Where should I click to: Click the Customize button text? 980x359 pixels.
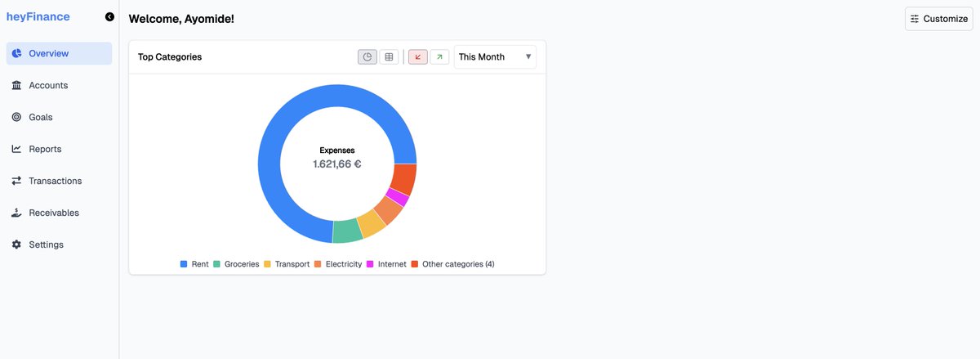[x=946, y=19]
